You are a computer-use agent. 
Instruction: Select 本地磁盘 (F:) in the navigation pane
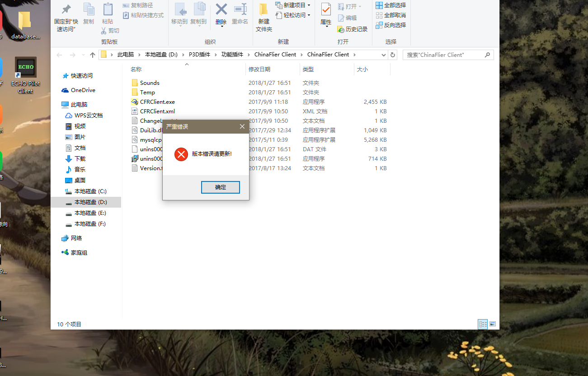coord(90,224)
